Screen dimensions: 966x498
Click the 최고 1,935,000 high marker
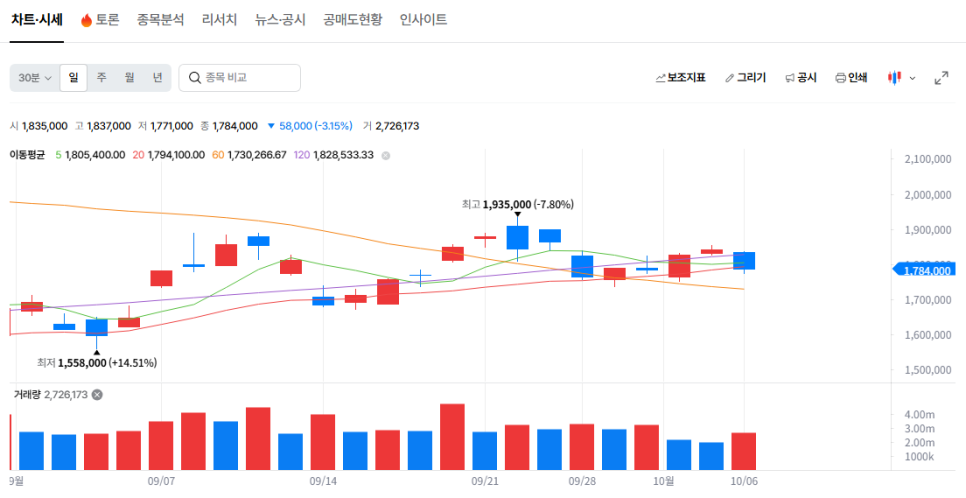click(x=518, y=204)
